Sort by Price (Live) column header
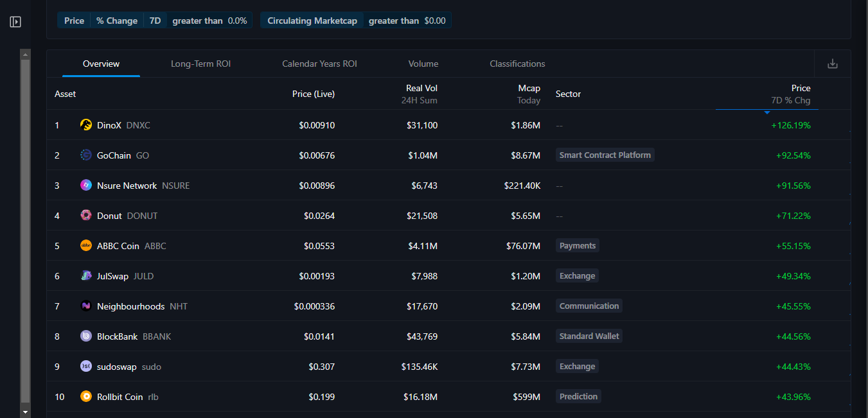Image resolution: width=868 pixels, height=418 pixels. point(314,94)
